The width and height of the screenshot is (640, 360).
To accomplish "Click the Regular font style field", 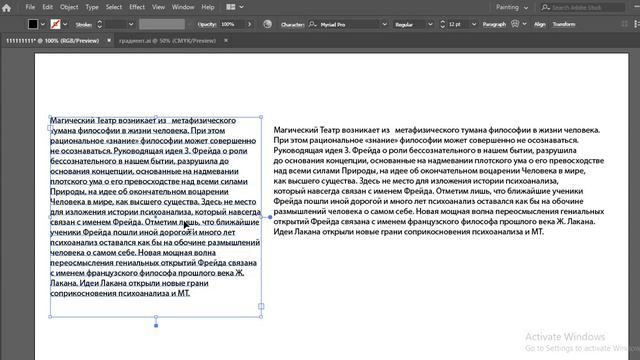I will point(410,24).
